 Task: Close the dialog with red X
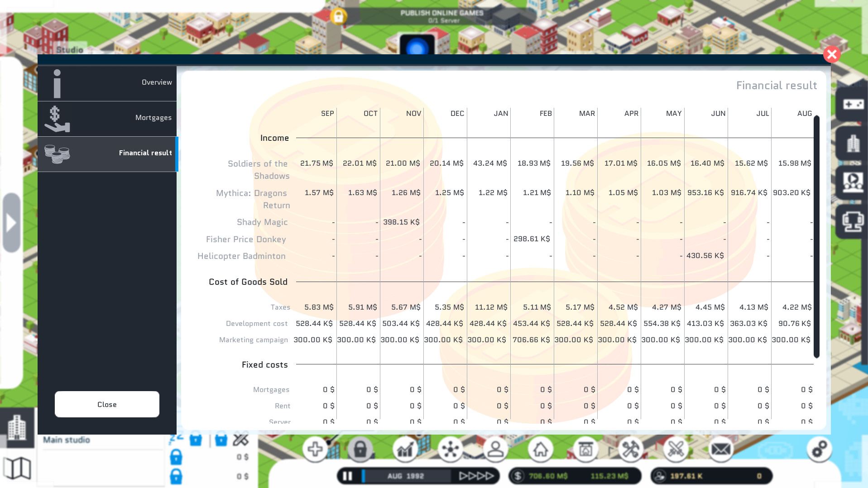(831, 55)
